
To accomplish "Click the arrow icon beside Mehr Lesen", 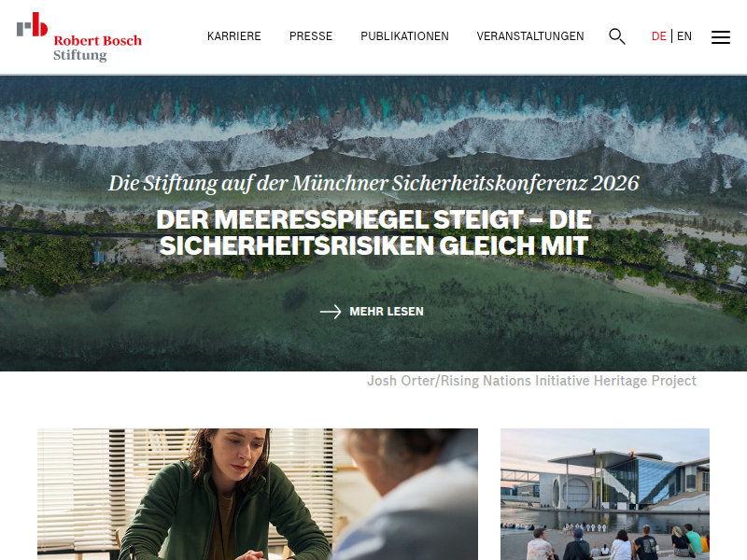I will (331, 312).
